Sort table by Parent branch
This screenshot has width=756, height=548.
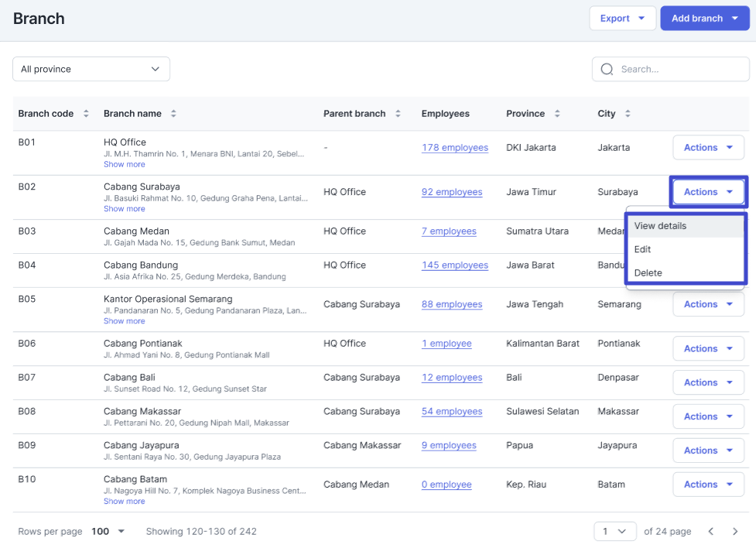[x=398, y=114]
